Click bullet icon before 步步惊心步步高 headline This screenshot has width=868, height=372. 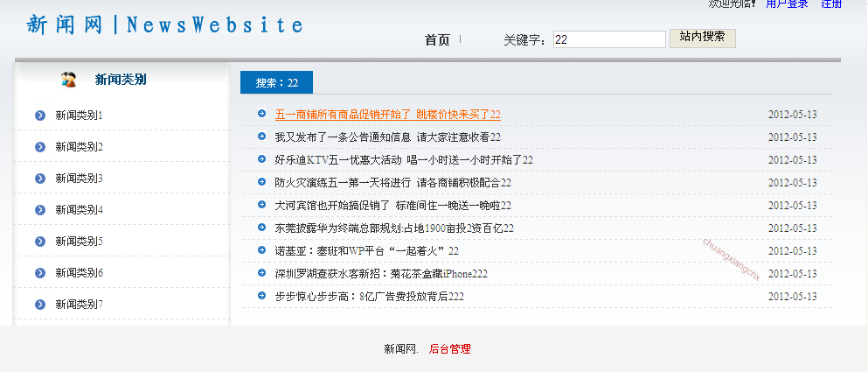click(262, 296)
